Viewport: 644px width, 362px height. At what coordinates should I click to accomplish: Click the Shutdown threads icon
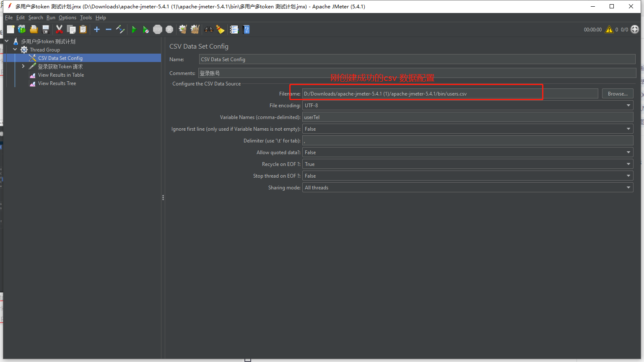pos(169,29)
